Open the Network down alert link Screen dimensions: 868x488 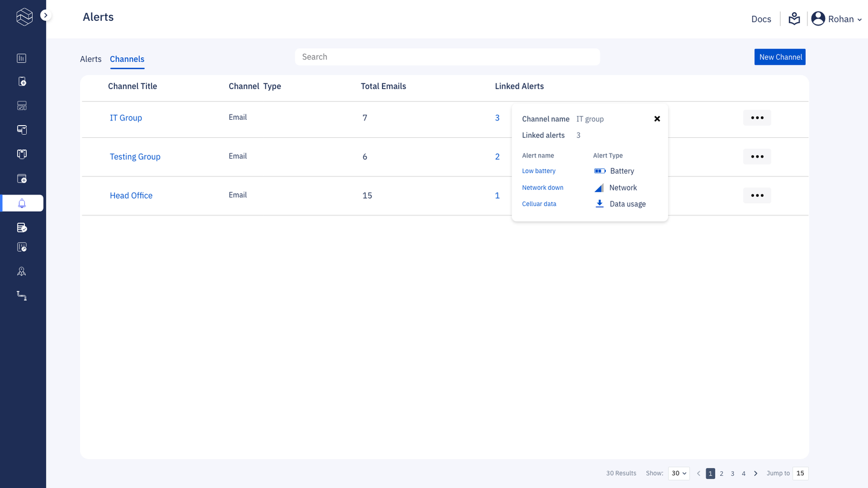[543, 188]
